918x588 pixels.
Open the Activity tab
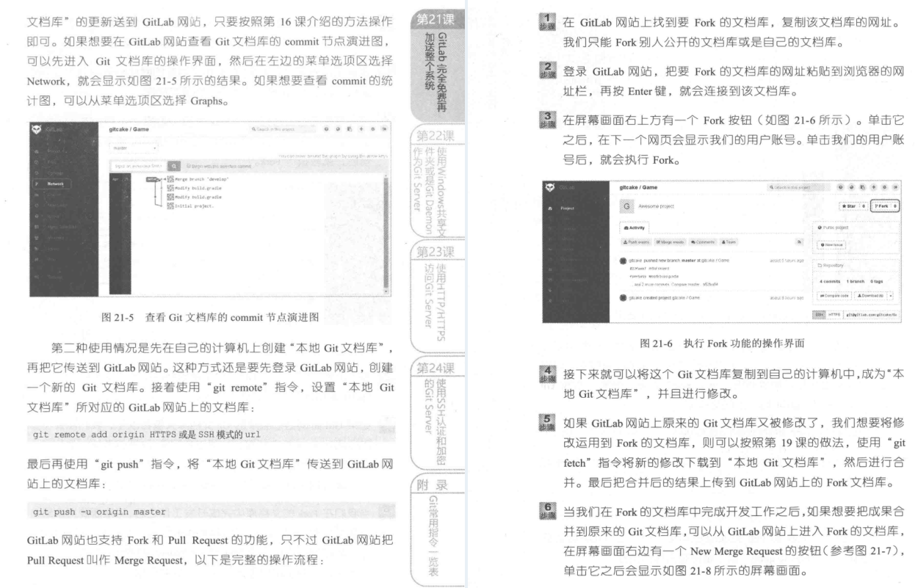pyautogui.click(x=634, y=228)
